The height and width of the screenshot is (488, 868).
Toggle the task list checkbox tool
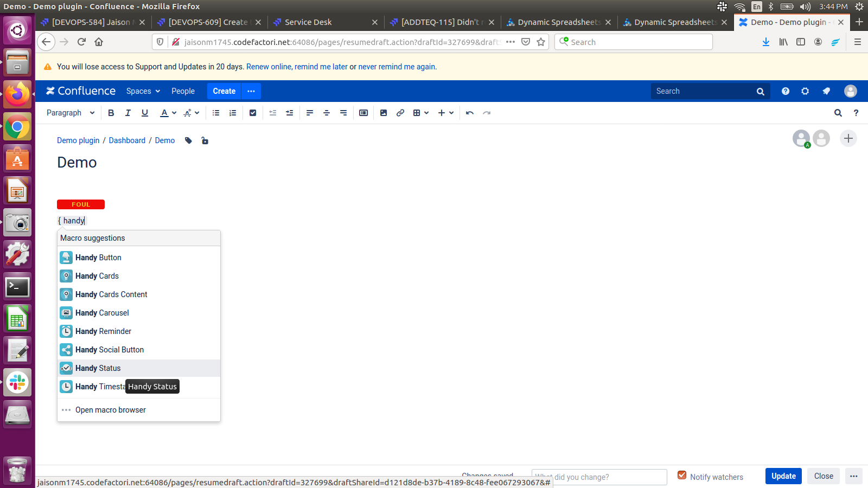pos(253,113)
